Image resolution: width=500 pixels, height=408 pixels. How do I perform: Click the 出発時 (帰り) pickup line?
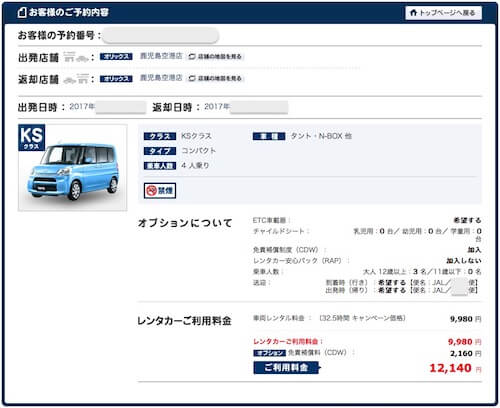pos(402,290)
